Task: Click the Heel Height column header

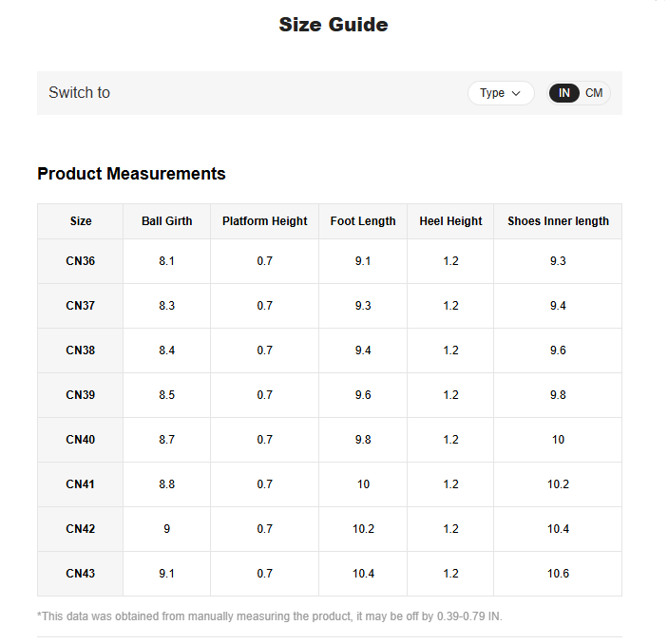Action: coord(450,221)
